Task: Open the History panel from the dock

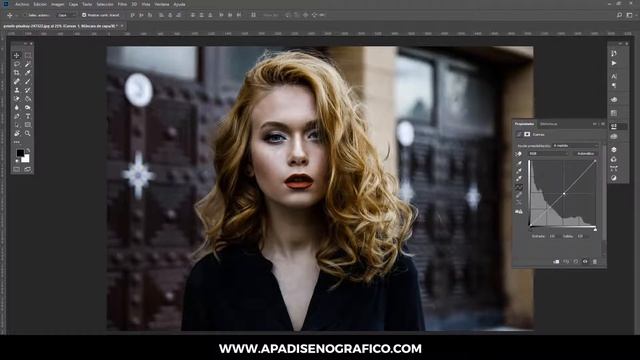Action: point(614,53)
